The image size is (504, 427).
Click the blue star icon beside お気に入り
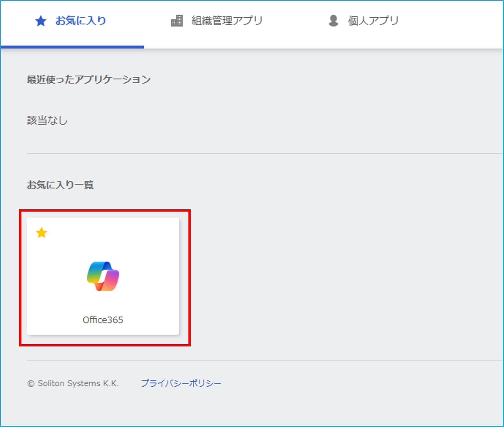click(x=41, y=21)
